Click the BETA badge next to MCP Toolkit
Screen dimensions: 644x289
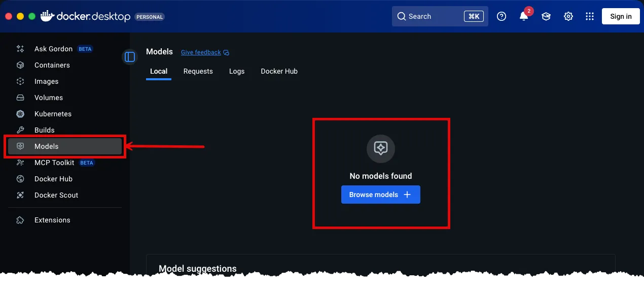point(87,163)
